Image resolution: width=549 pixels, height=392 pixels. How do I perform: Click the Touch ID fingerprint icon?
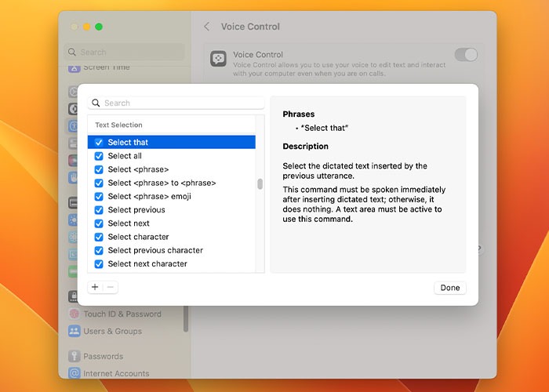[75, 314]
